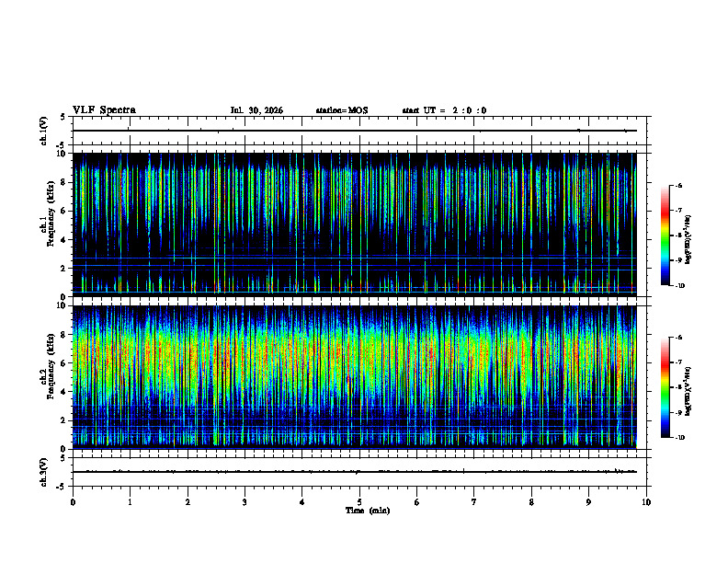Click the "5" tick on the time axis

(x=359, y=502)
